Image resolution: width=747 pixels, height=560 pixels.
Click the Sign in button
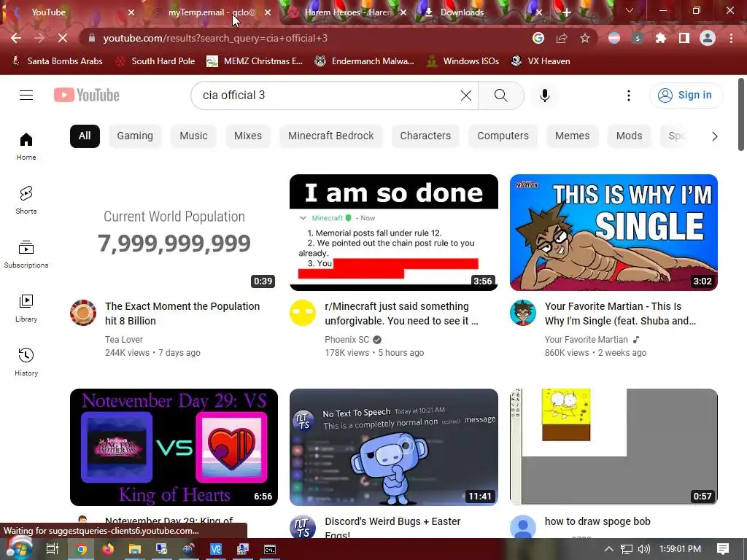tap(686, 96)
